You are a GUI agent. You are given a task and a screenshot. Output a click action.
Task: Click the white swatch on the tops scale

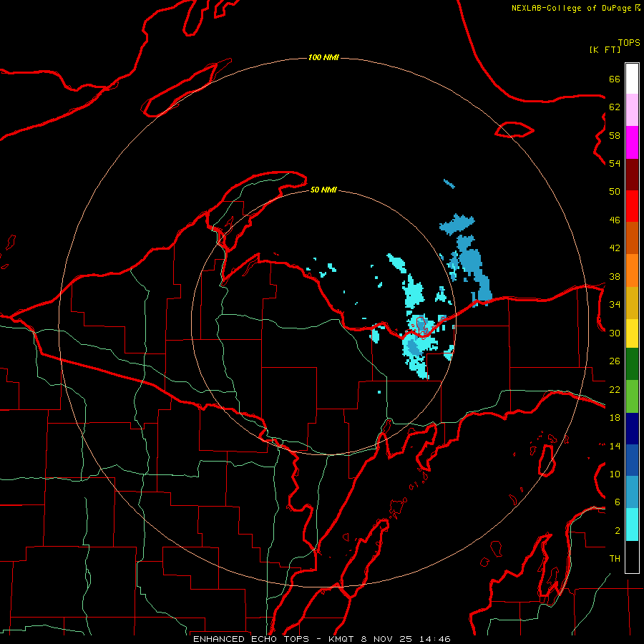tap(632, 79)
